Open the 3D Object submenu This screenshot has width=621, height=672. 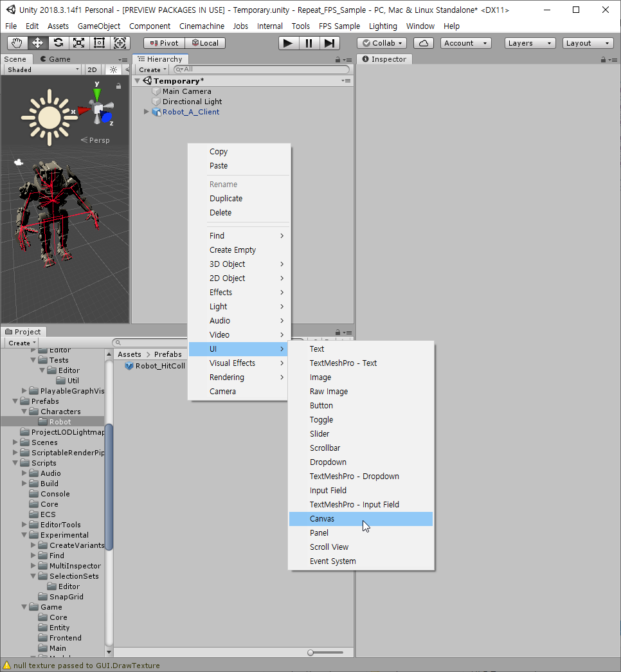pyautogui.click(x=239, y=264)
